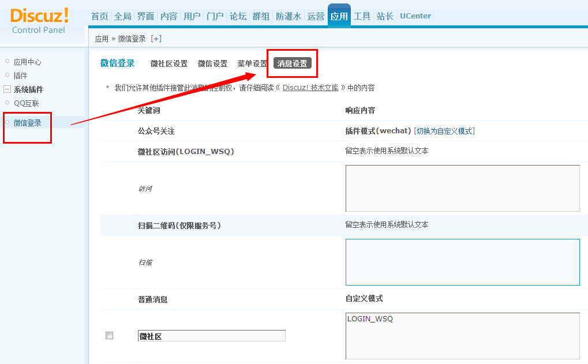Open the 防灌水 top menu
This screenshot has width=588, height=364.
click(x=289, y=16)
